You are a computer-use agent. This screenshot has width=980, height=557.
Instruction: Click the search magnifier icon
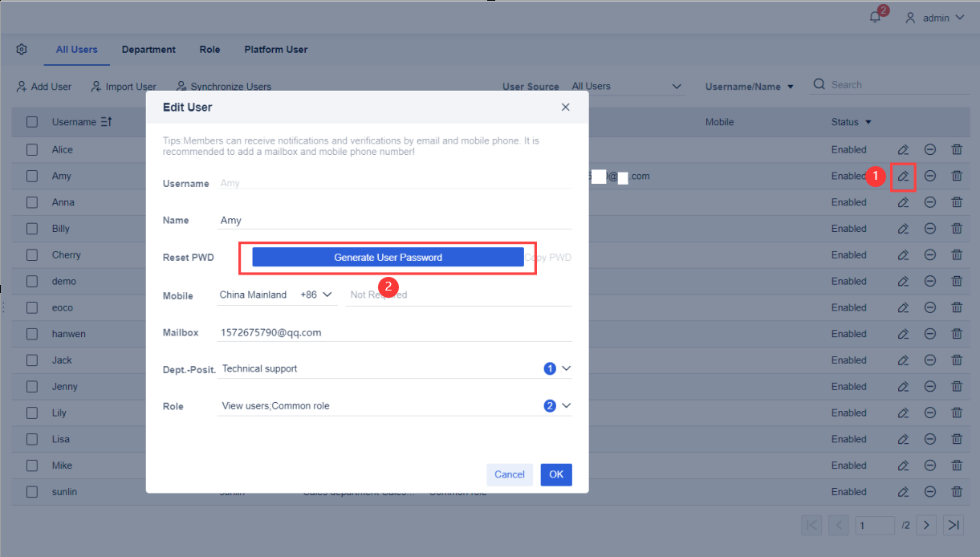point(819,83)
